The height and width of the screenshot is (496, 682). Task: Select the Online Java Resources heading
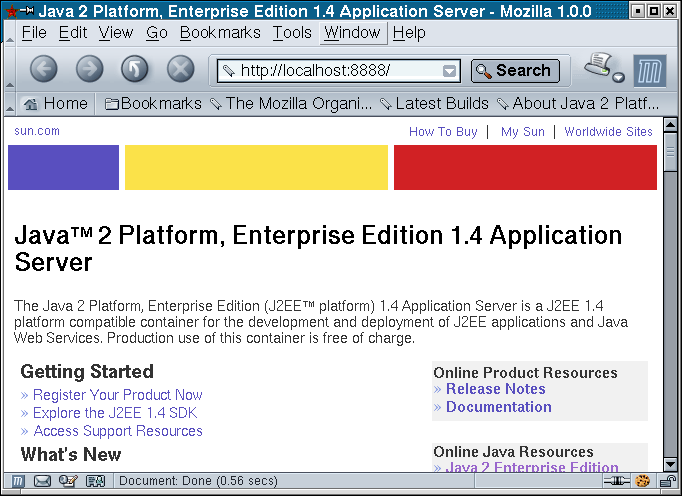pyautogui.click(x=513, y=452)
